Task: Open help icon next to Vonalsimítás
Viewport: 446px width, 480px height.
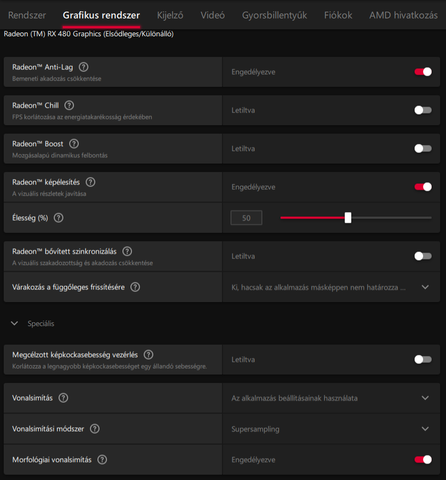Action: point(63,398)
